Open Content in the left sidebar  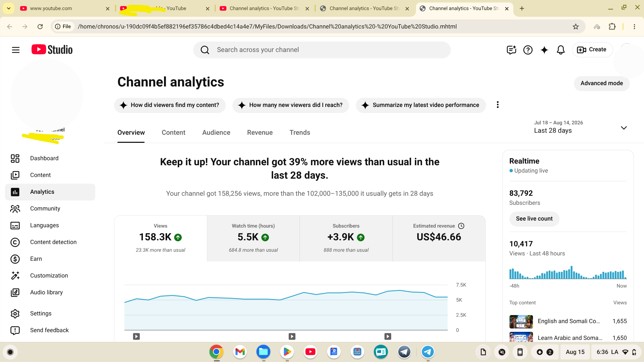(x=50, y=175)
